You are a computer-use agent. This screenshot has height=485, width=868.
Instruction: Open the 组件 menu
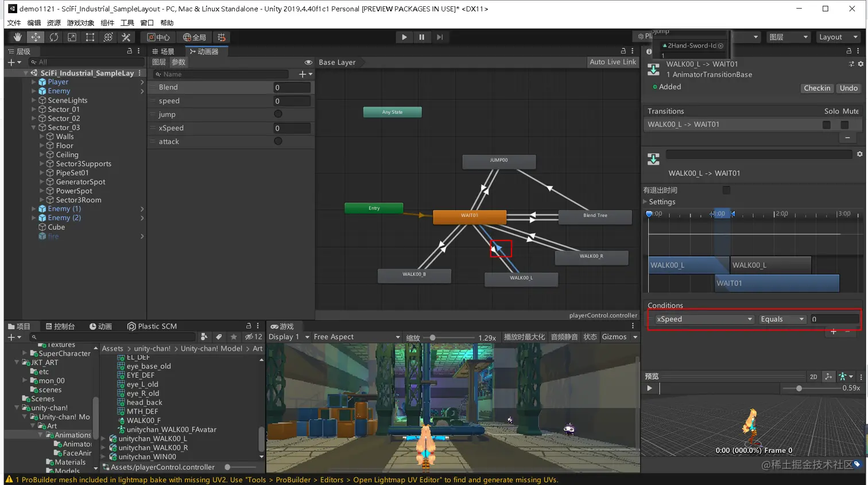point(107,23)
